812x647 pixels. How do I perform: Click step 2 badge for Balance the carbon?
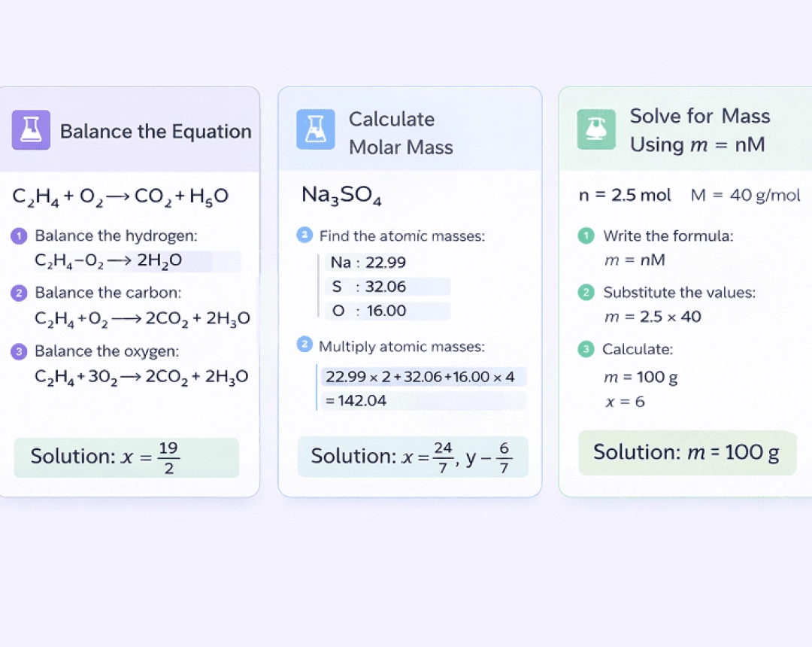click(x=20, y=293)
